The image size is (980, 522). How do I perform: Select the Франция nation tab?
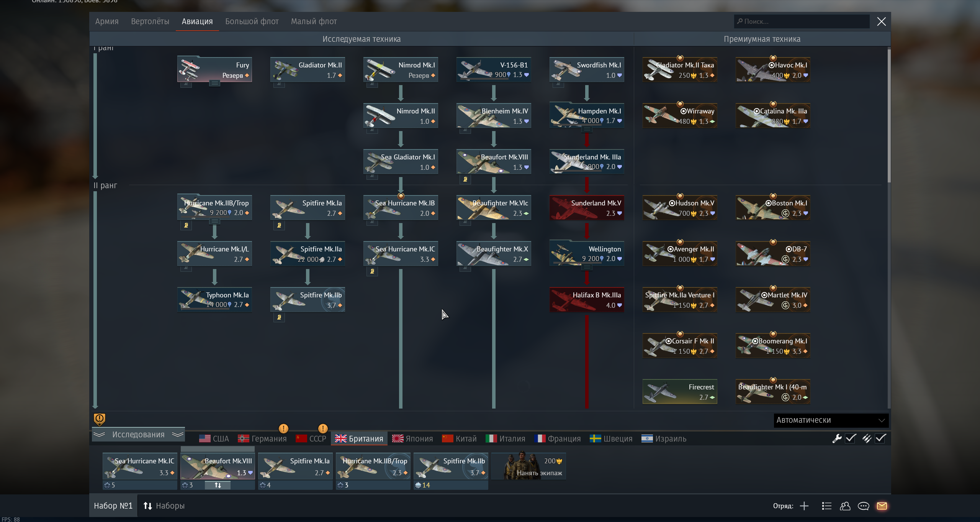coord(558,439)
